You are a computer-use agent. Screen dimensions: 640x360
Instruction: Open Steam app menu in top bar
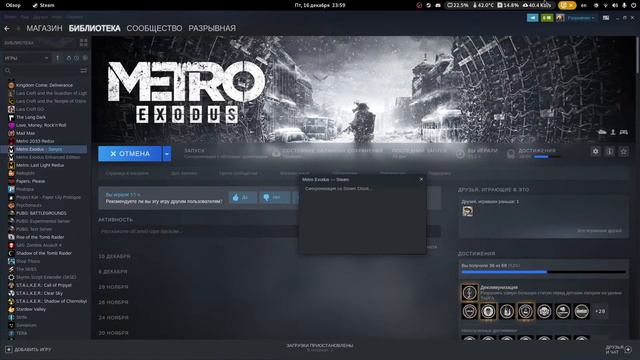coord(43,5)
